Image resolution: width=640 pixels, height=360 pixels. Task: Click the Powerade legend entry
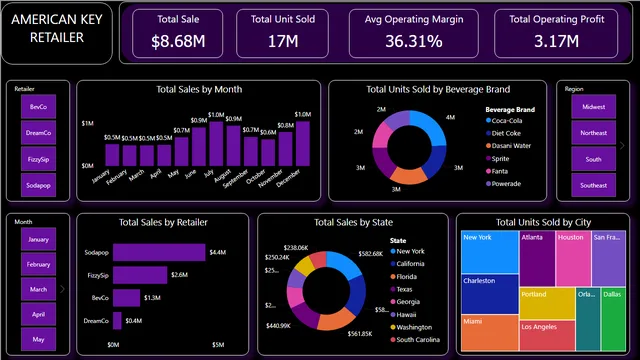[503, 184]
